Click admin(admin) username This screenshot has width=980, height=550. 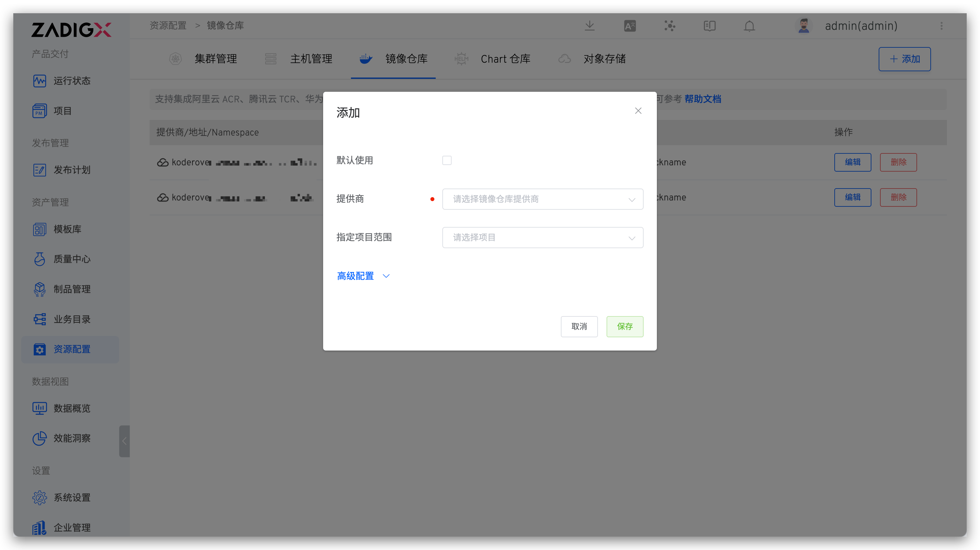pos(861,26)
